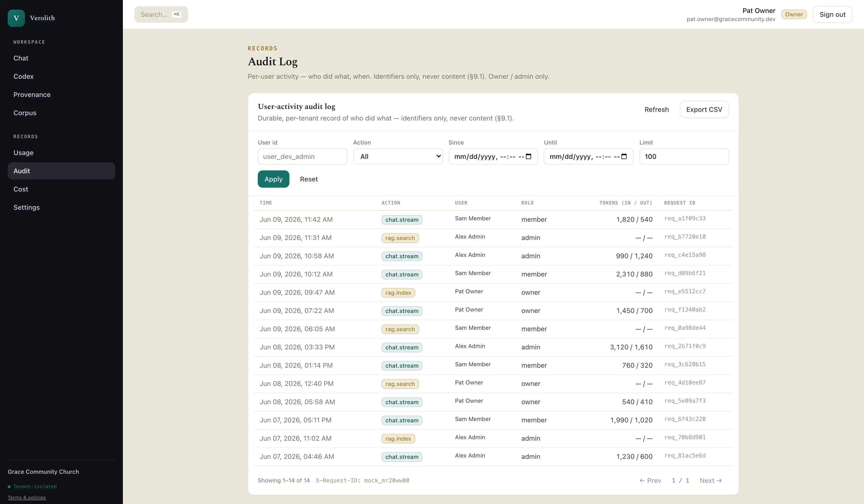The height and width of the screenshot is (504, 864).
Task: Click the Since date field
Action: pos(493,156)
